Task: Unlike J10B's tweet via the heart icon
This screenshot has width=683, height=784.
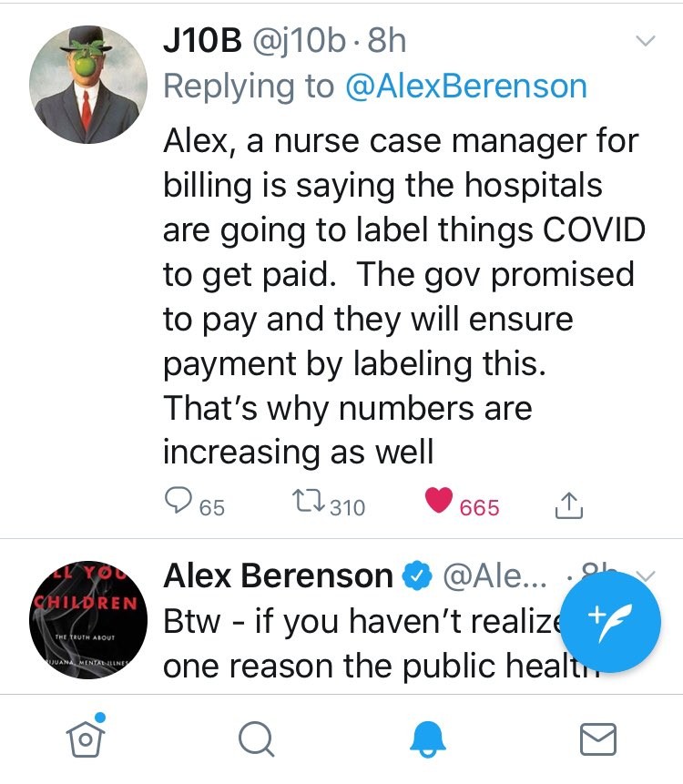Action: 439,500
